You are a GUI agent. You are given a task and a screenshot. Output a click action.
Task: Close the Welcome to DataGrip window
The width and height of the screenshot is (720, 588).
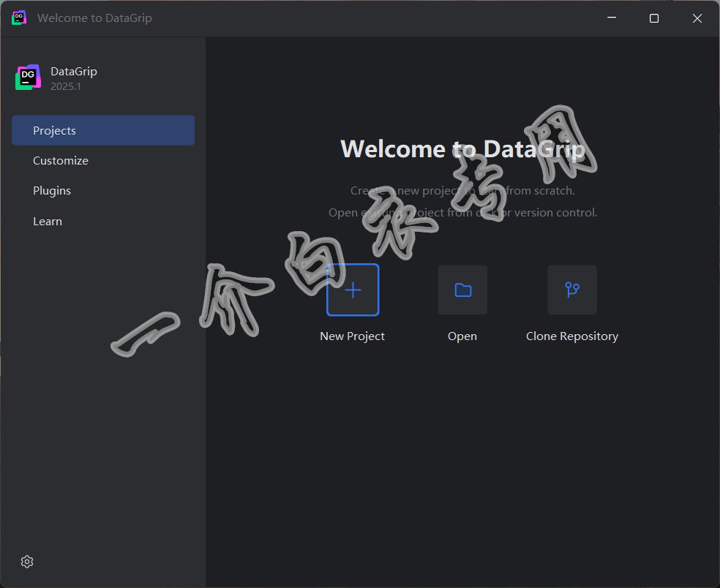click(697, 18)
